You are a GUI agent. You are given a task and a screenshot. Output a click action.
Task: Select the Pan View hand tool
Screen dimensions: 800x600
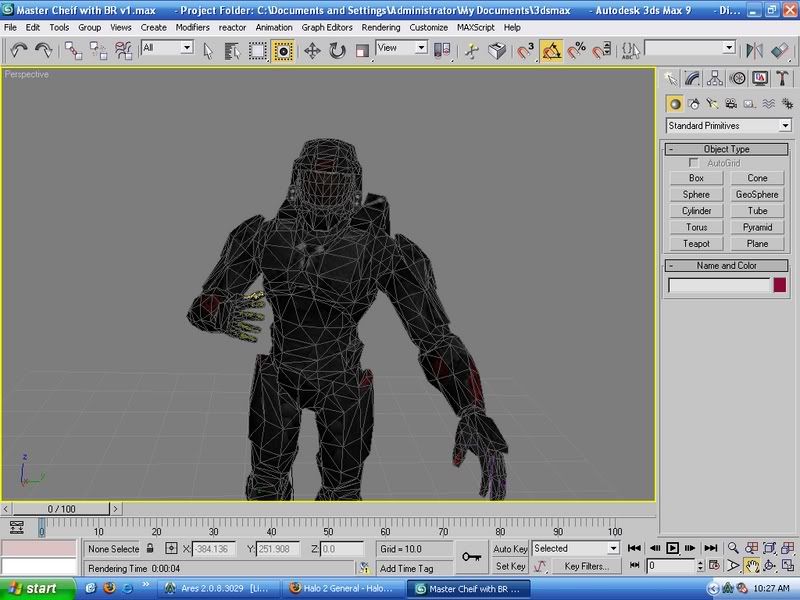click(751, 565)
